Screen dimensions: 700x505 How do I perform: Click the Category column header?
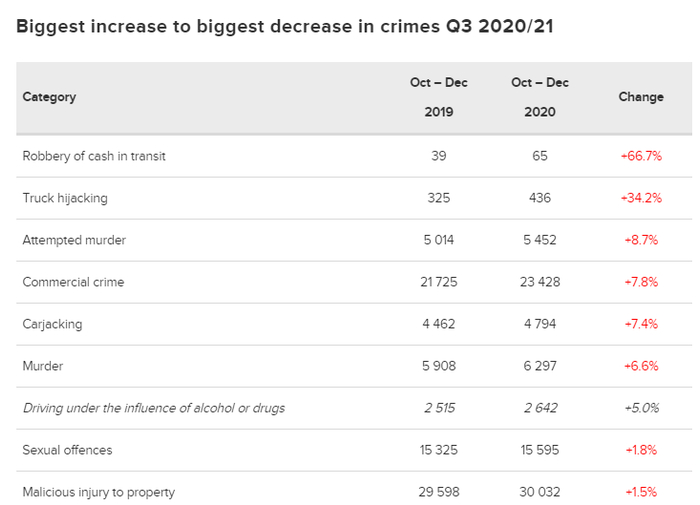pyautogui.click(x=49, y=97)
